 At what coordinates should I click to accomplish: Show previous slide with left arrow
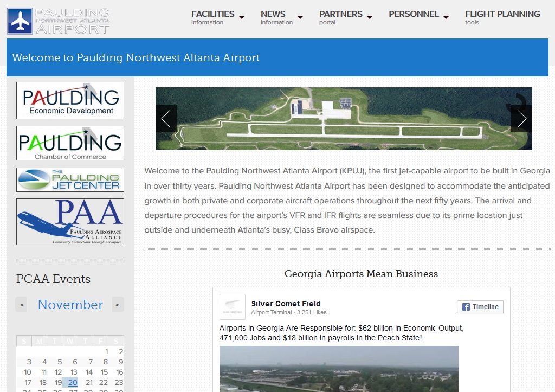click(x=166, y=119)
